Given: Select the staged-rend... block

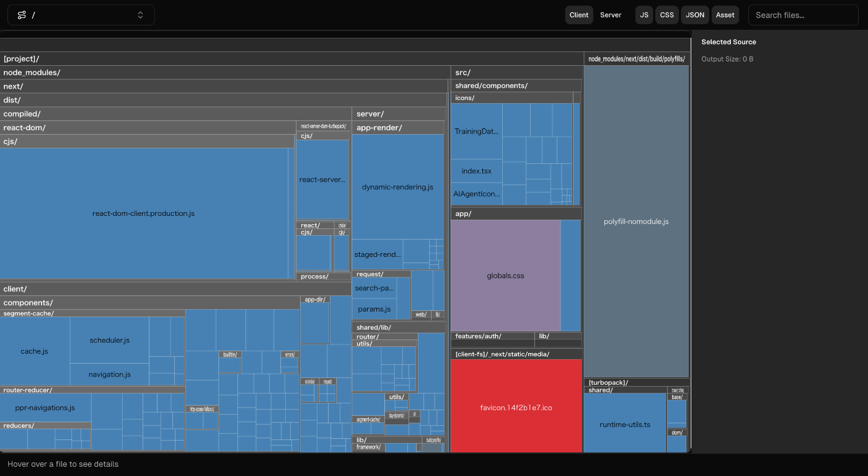Looking at the screenshot, I should point(378,254).
